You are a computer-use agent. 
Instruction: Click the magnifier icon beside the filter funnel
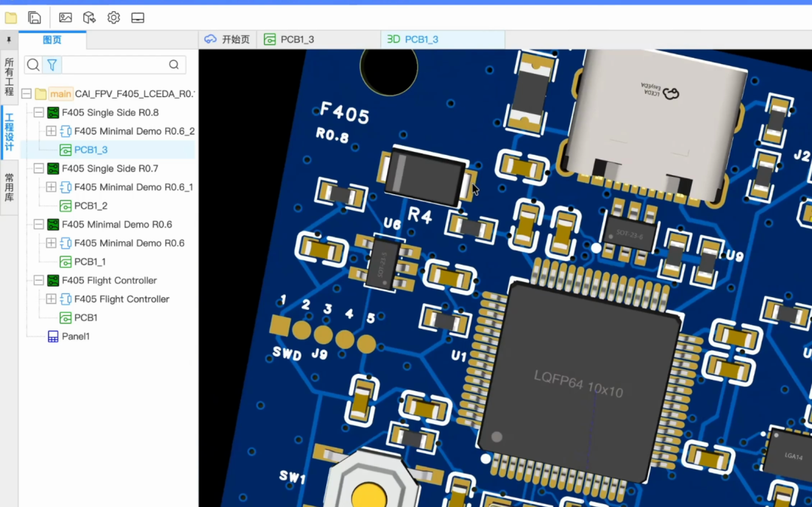[x=33, y=65]
